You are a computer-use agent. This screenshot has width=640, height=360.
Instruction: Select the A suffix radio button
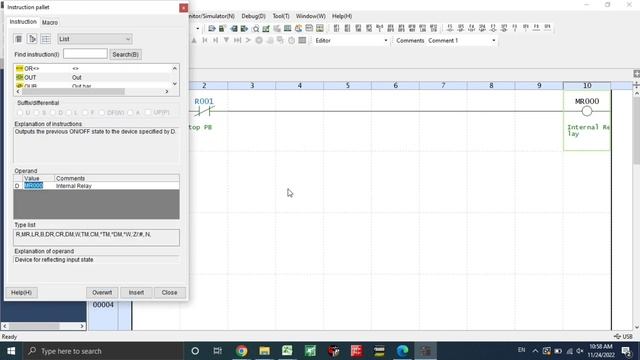(130, 112)
